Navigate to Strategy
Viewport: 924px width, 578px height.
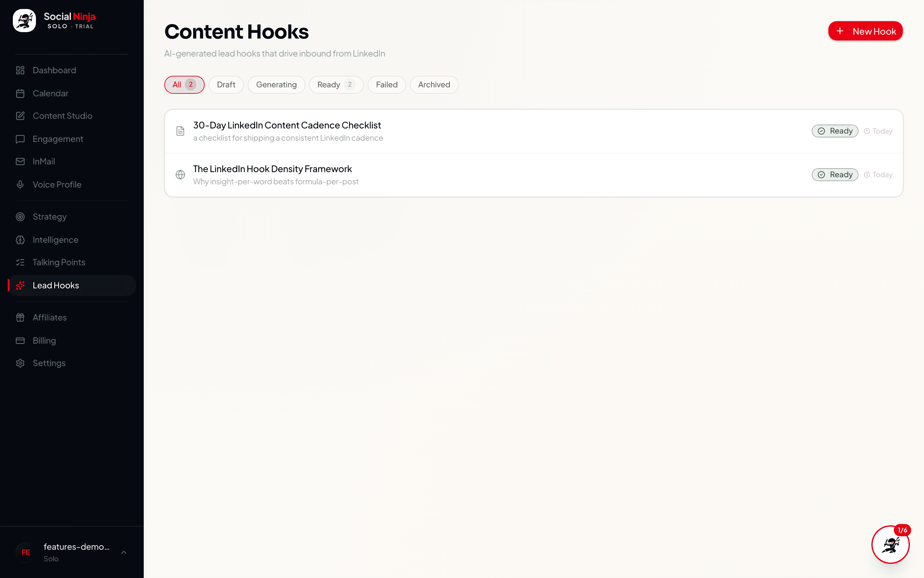coord(72,217)
